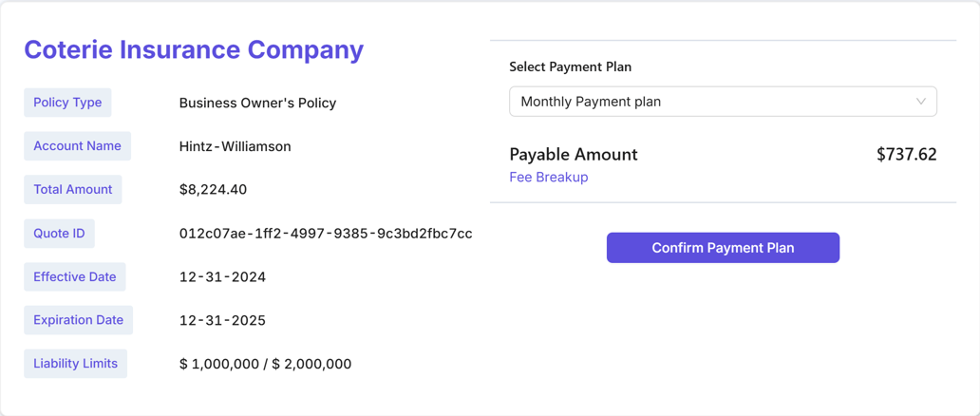Click the Expiration Date label tag
The height and width of the screenshot is (416, 980).
(78, 320)
